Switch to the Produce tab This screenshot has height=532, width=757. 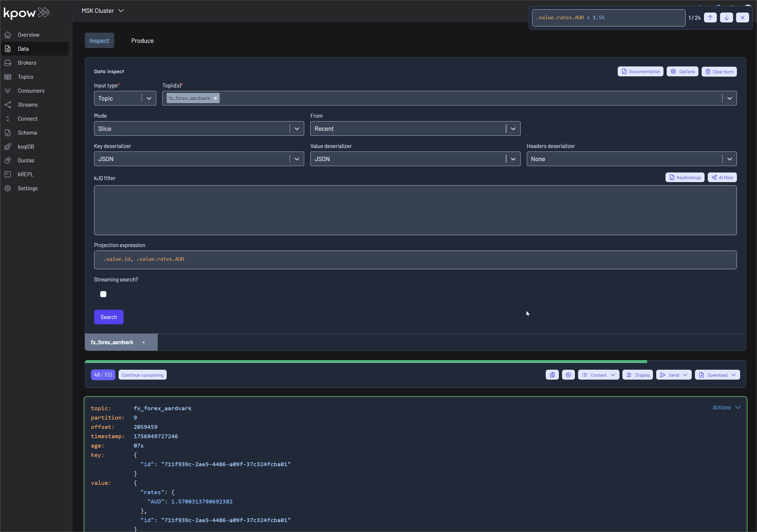[x=142, y=40]
